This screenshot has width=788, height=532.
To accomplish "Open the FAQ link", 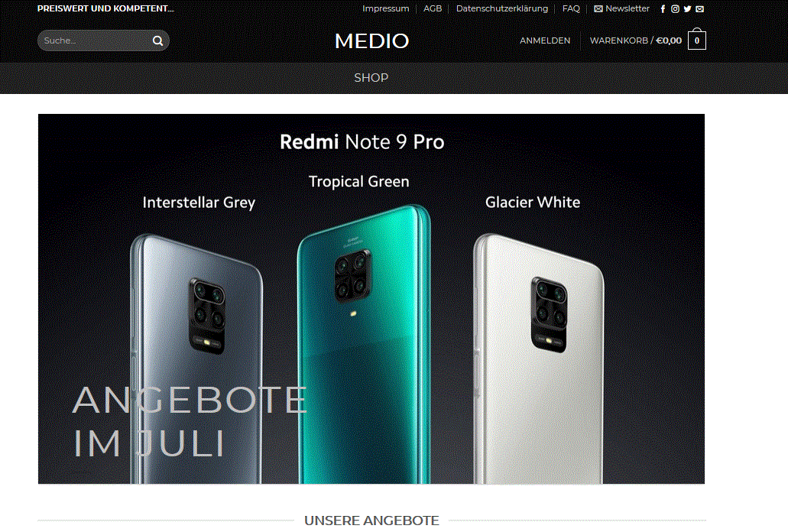I will [571, 8].
